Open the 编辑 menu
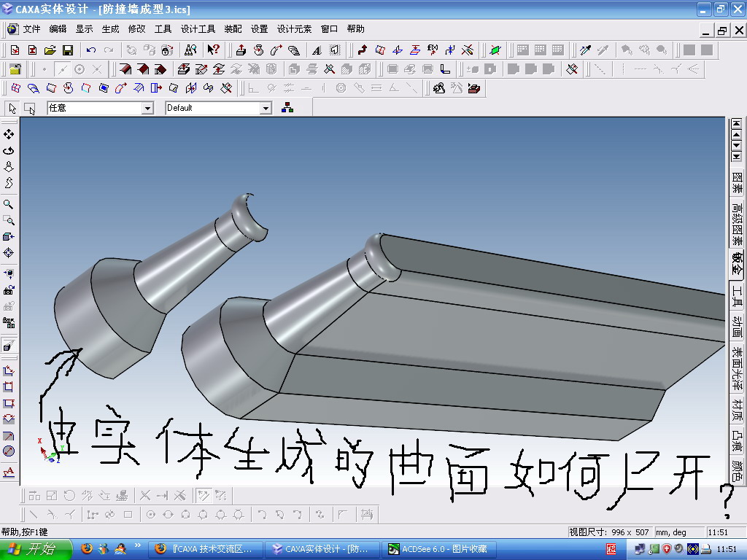This screenshot has height=560, width=747. 58,29
